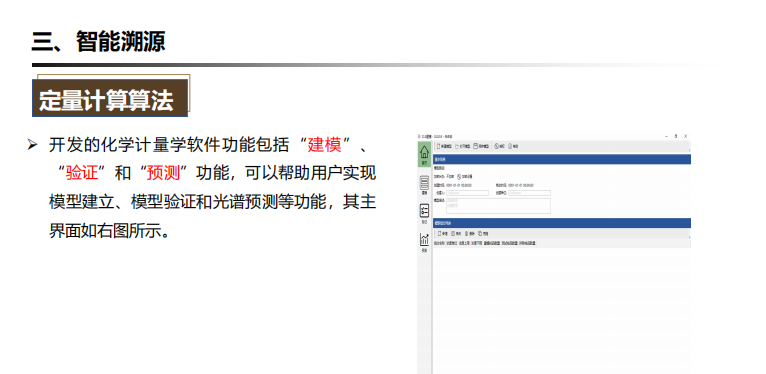Click the first blue section header bar
This screenshot has height=374, width=766.
[x=562, y=159]
